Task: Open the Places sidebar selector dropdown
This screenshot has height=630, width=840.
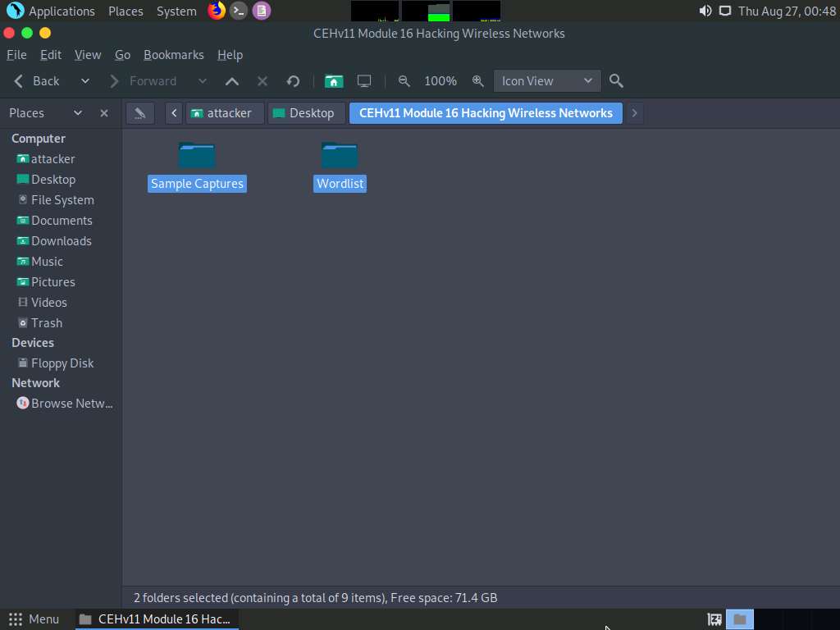Action: pyautogui.click(x=78, y=112)
